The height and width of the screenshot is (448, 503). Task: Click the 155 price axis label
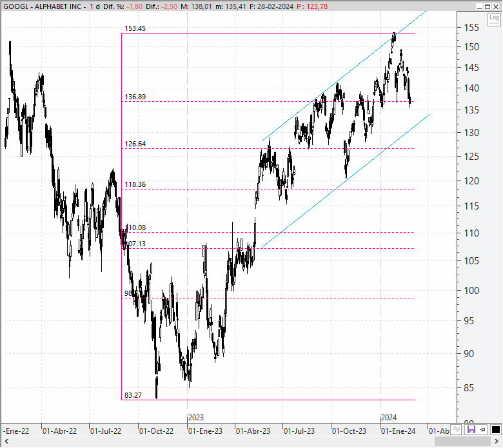coord(471,28)
